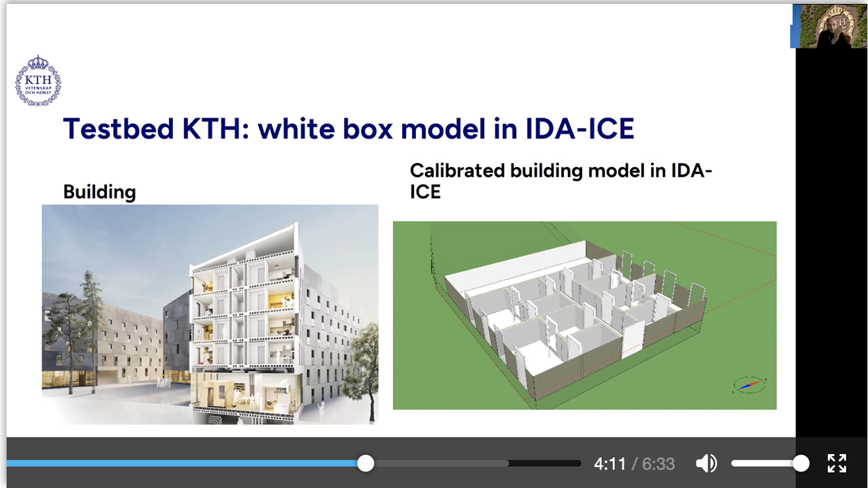Click the speaker webcam thumbnail
Screen dimensions: 868x488
829,26
